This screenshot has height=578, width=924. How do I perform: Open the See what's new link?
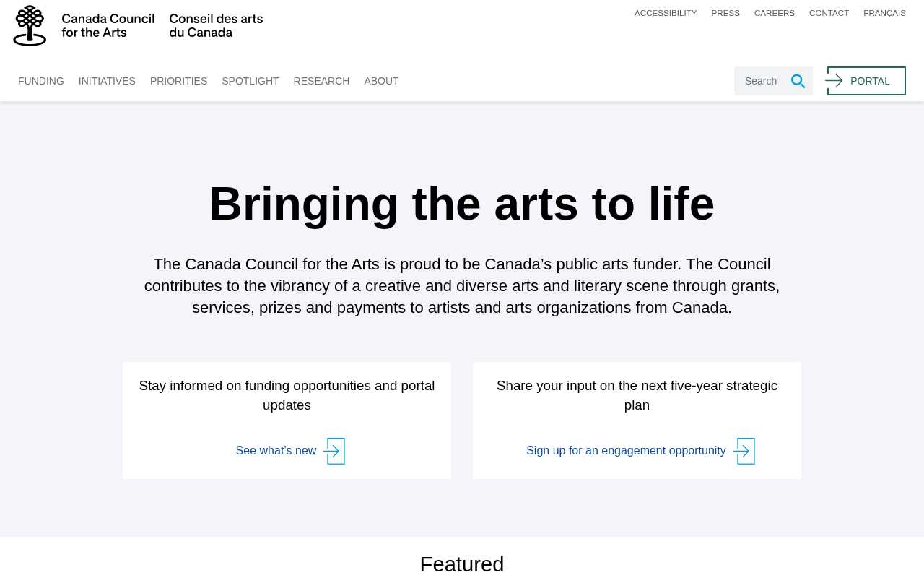(276, 450)
